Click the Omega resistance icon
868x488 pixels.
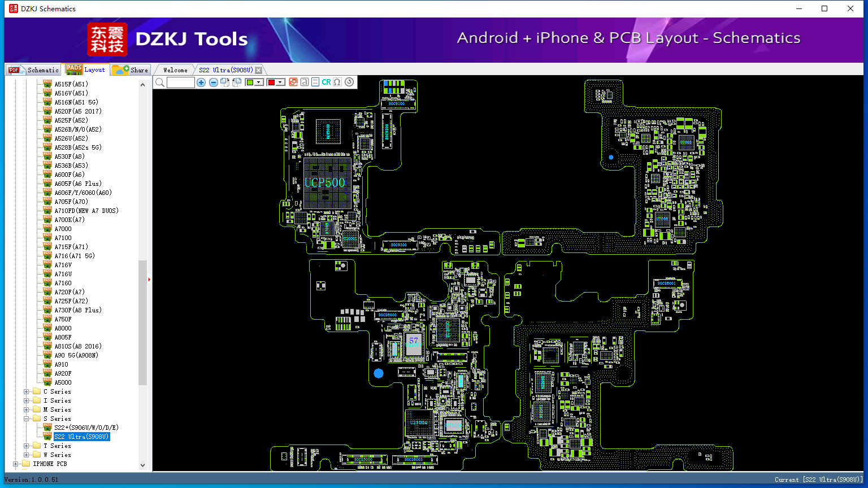pos(337,82)
